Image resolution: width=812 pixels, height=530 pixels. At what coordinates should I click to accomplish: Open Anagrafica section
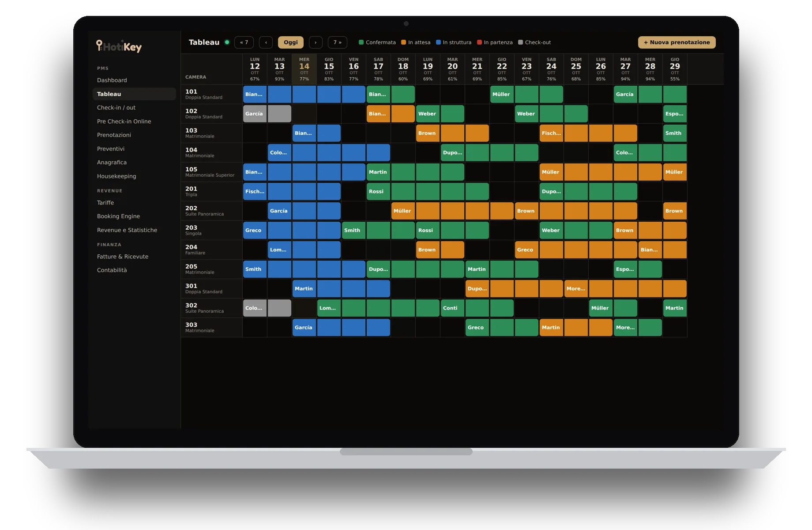[134, 162]
